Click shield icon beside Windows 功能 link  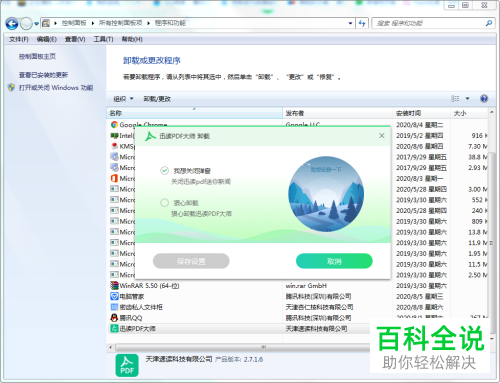point(11,88)
